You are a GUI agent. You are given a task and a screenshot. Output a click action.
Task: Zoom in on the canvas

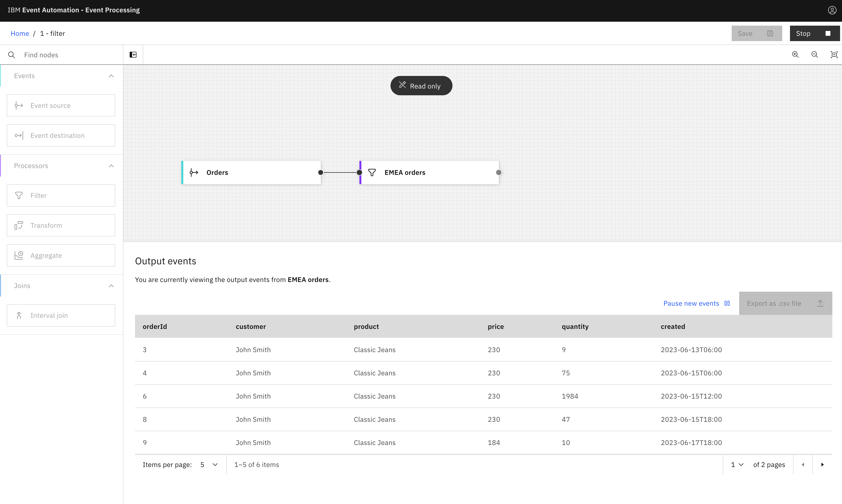pyautogui.click(x=795, y=55)
